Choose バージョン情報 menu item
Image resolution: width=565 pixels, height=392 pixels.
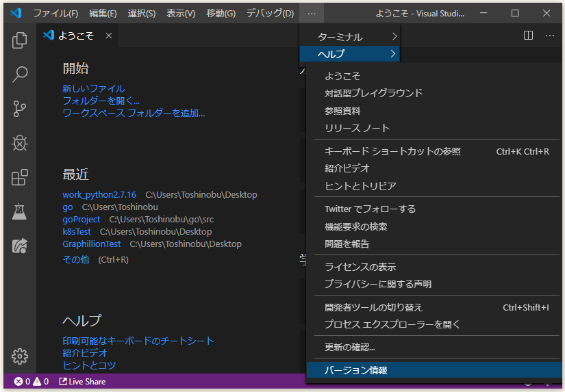tap(434, 370)
